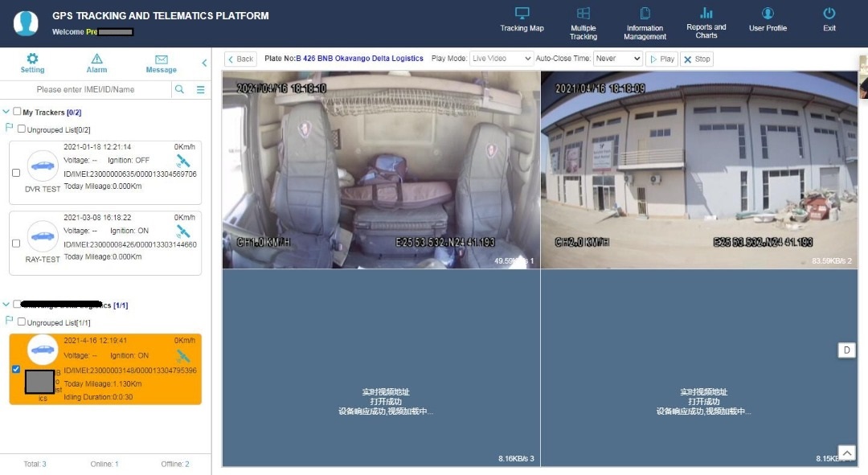Click the search magnifier icon
The height and width of the screenshot is (475, 868).
(179, 89)
